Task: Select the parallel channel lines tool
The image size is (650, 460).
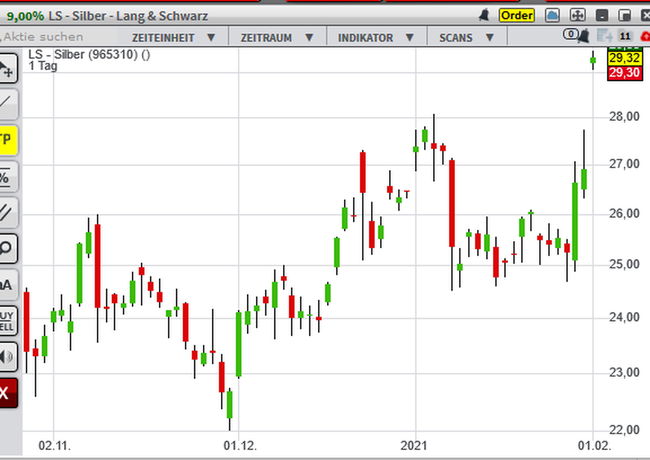Action: coord(7,213)
